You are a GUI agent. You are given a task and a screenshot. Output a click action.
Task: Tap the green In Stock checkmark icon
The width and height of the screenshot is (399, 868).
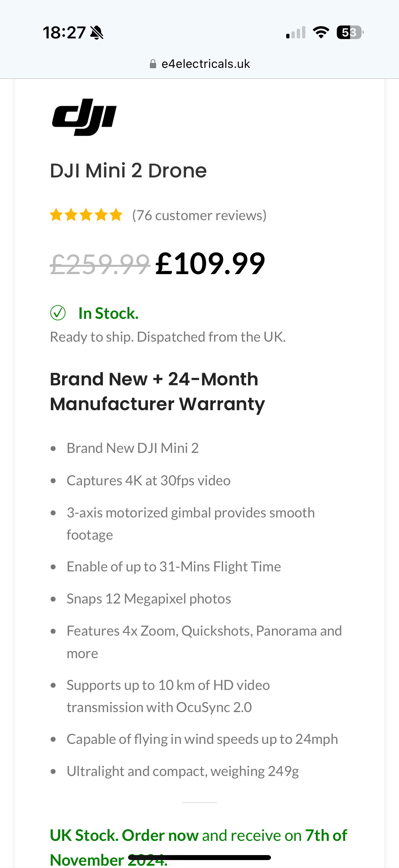coord(58,313)
